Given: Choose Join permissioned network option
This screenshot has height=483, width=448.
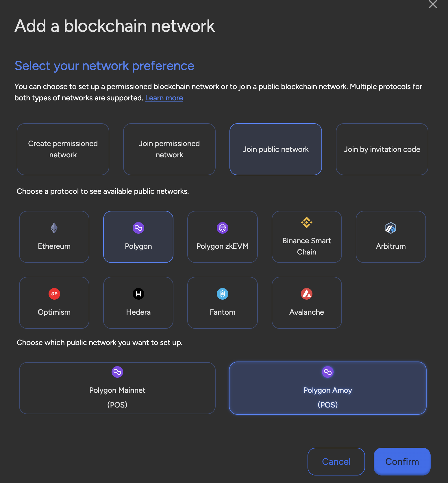Looking at the screenshot, I should [x=169, y=149].
